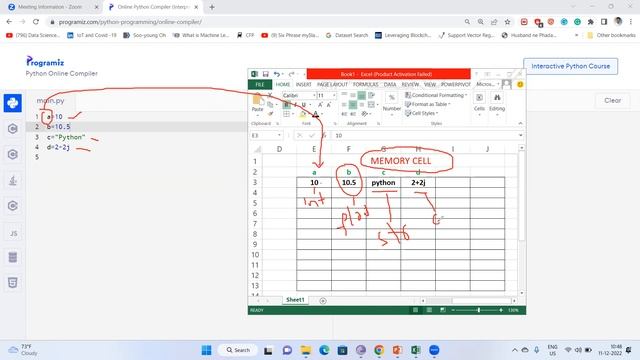Switch to Excel DATA tab
The width and height of the screenshot is (640, 360).
[x=390, y=84]
